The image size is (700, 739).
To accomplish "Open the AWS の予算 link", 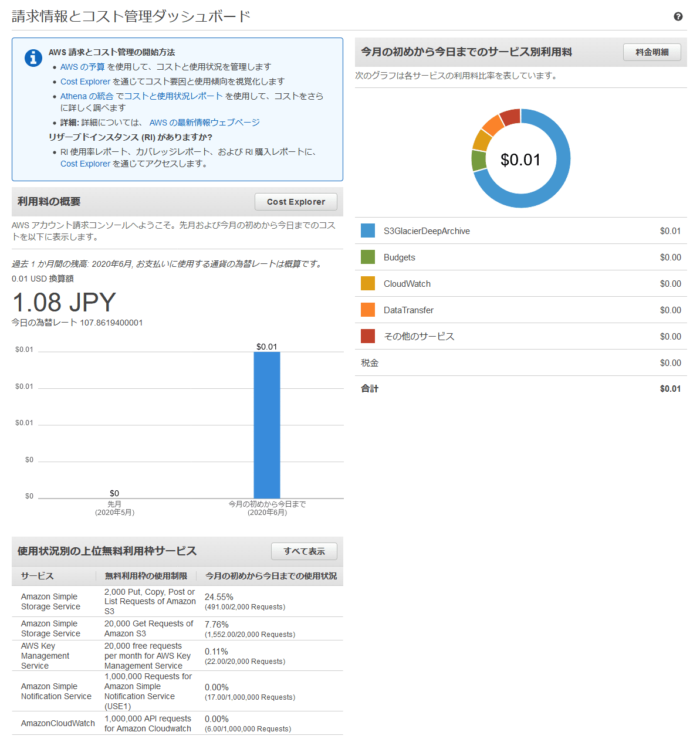I will point(83,67).
